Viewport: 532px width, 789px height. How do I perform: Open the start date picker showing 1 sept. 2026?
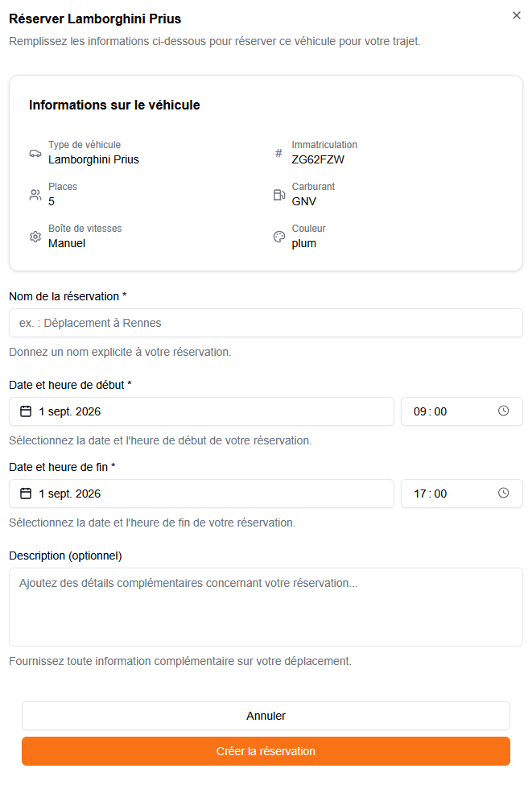[x=202, y=411]
